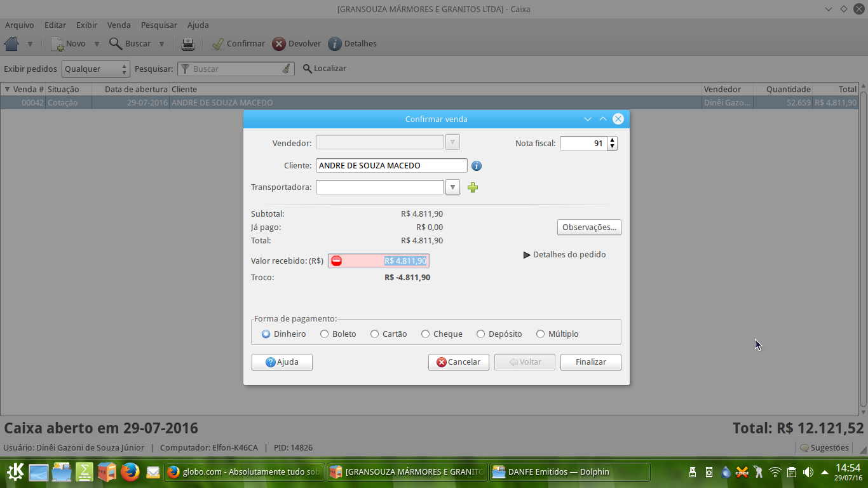Click the Localizar button
The height and width of the screenshot is (488, 868).
tap(324, 69)
